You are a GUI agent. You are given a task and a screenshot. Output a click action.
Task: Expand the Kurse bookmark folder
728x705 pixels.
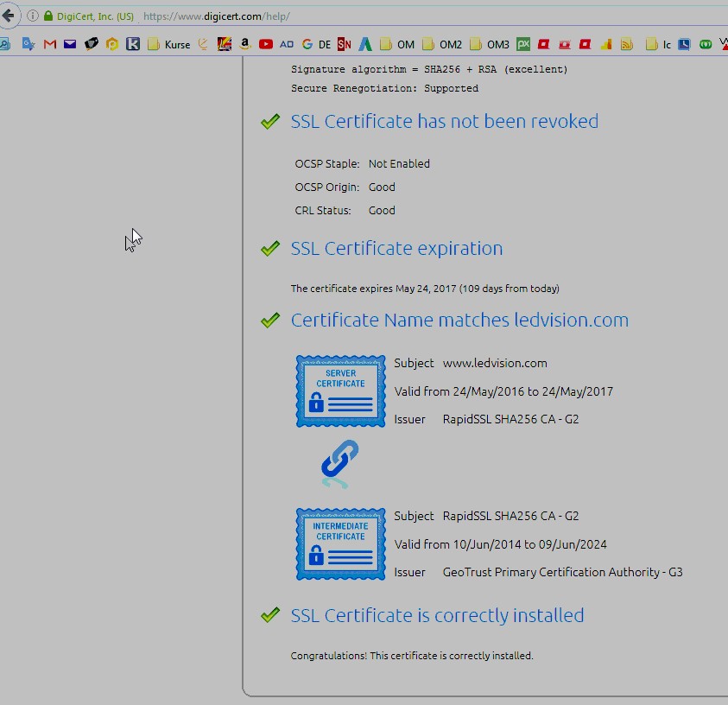pyautogui.click(x=169, y=44)
